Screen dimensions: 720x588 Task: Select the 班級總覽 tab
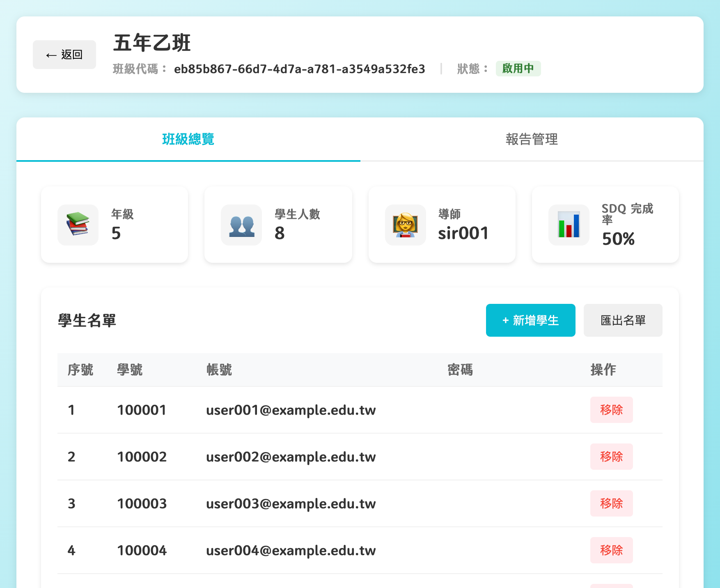click(x=188, y=140)
